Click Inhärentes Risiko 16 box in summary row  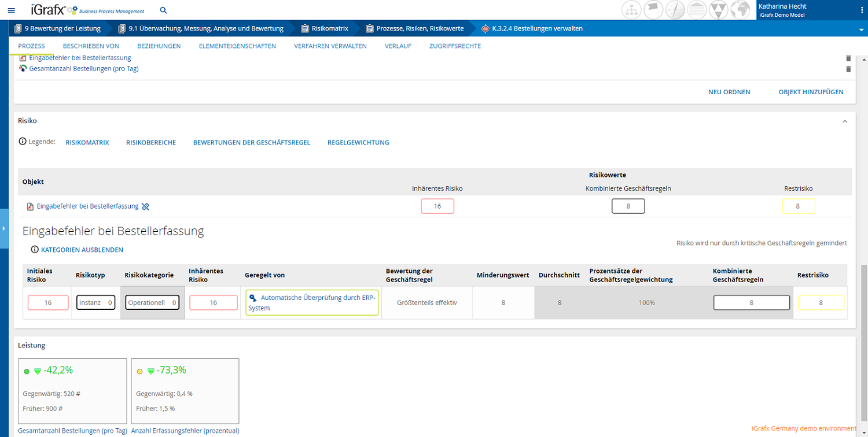pyautogui.click(x=437, y=206)
